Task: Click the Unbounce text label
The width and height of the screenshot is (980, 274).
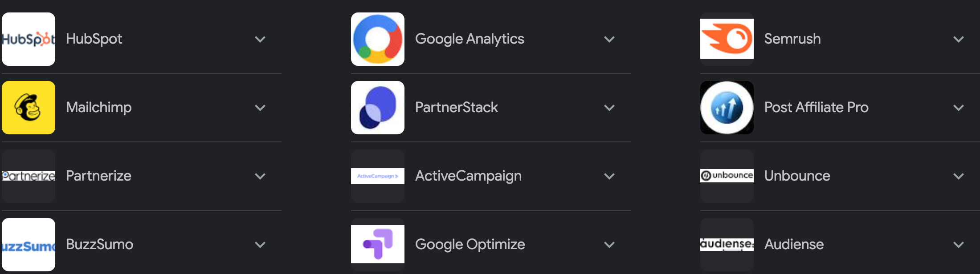Action: coord(797,176)
